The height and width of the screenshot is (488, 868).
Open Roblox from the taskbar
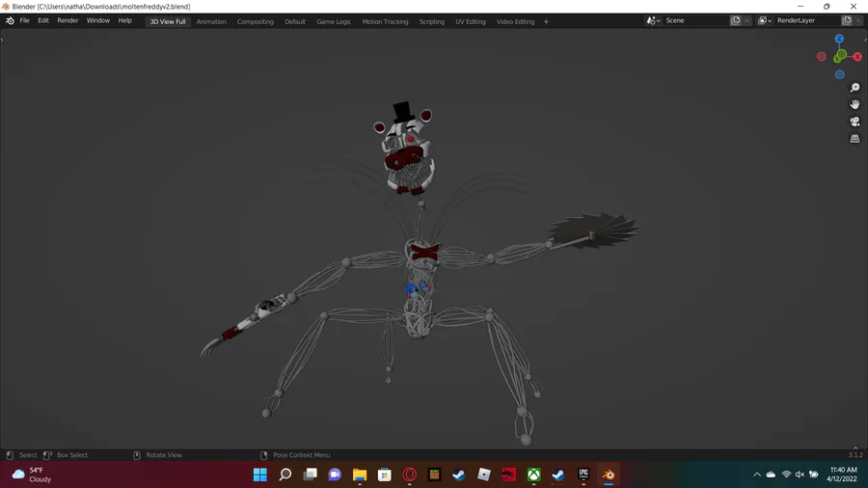[x=484, y=474]
